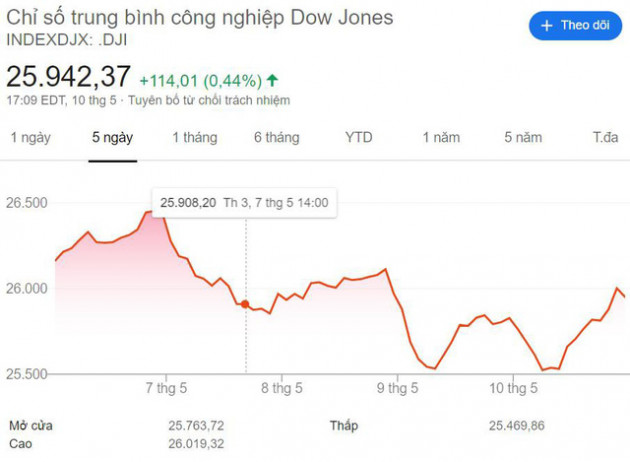Click the Thấp value 25.469,86
630x462 pixels.
pos(517,426)
